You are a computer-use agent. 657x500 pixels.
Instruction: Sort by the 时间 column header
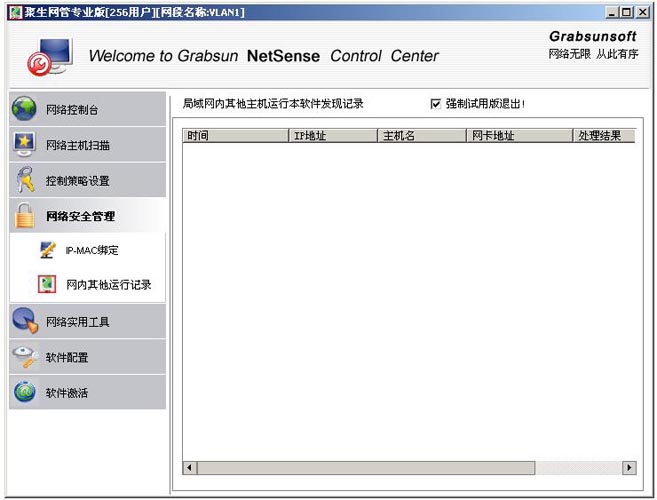tap(235, 135)
